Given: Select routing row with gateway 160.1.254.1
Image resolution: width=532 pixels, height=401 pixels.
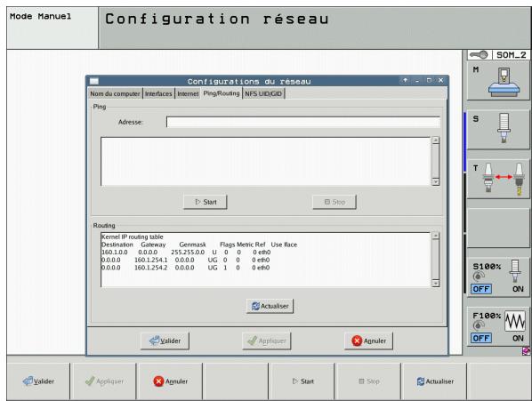Looking at the screenshot, I should [186, 260].
